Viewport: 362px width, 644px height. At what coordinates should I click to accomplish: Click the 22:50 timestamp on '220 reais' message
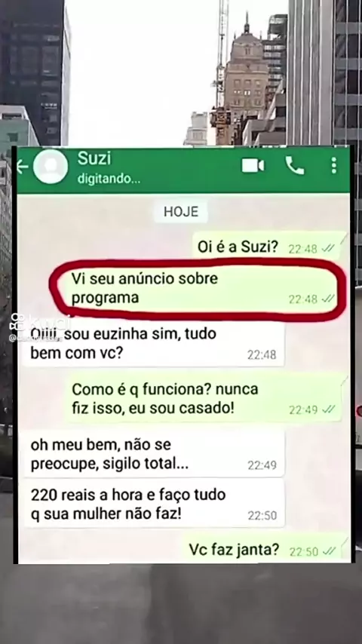coord(262,516)
